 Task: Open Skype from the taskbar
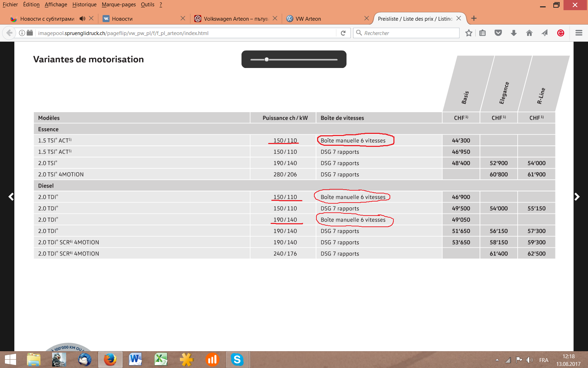(x=237, y=360)
